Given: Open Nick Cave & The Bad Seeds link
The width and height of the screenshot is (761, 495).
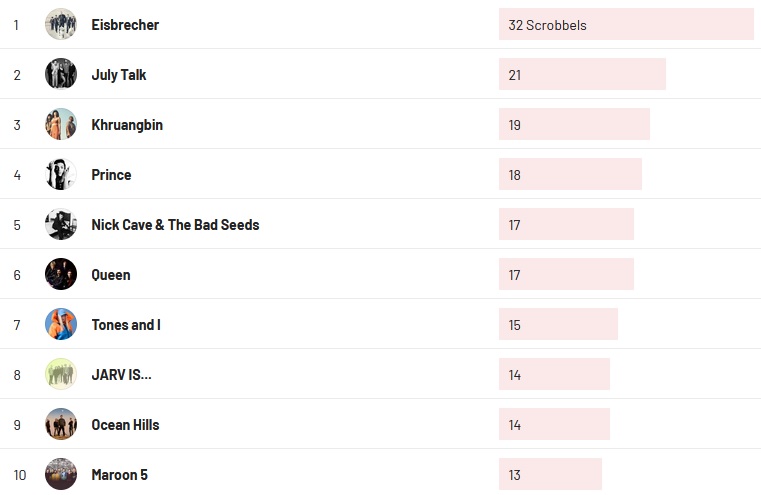Looking at the screenshot, I should point(175,225).
